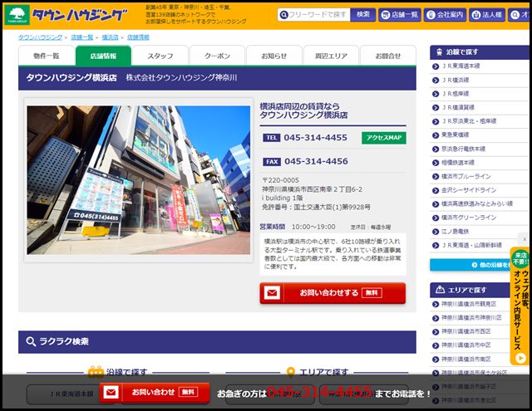Open the ウェブ接客 online viewing side banner
The height and width of the screenshot is (411, 532).
(x=520, y=306)
